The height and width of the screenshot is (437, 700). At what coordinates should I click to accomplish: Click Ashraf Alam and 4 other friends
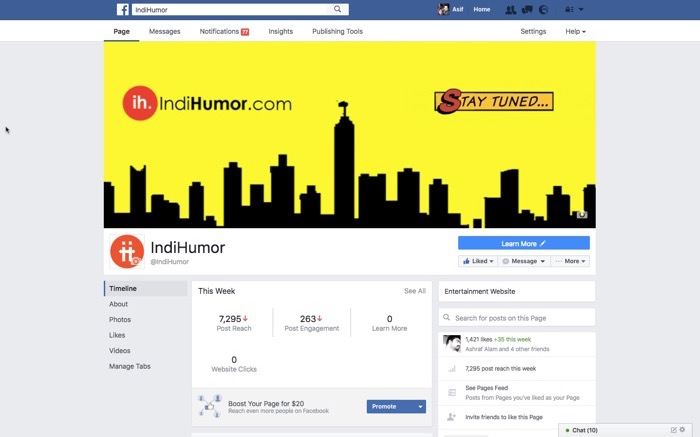pos(507,349)
